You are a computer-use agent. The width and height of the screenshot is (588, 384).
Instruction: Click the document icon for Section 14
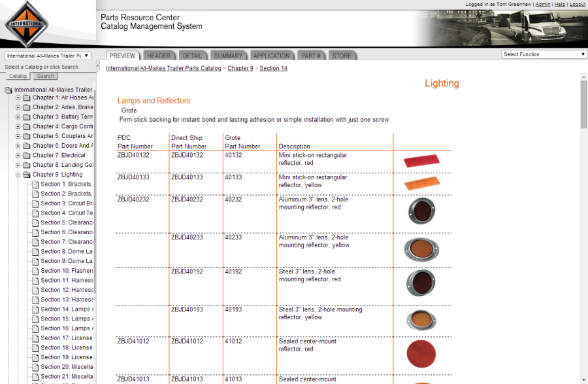(35, 309)
